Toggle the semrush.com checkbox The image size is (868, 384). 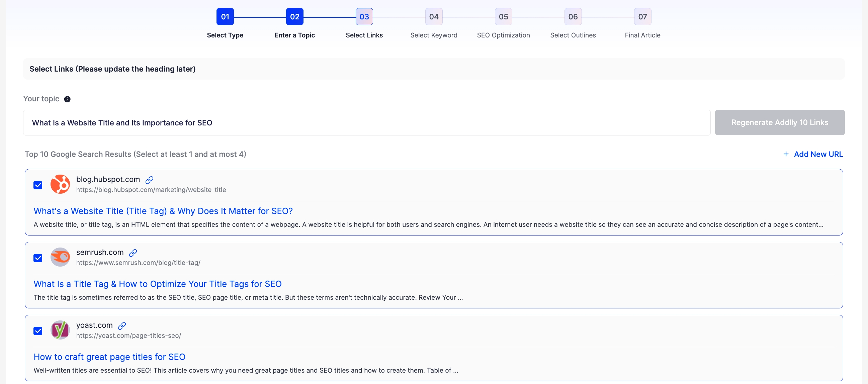pos(38,258)
